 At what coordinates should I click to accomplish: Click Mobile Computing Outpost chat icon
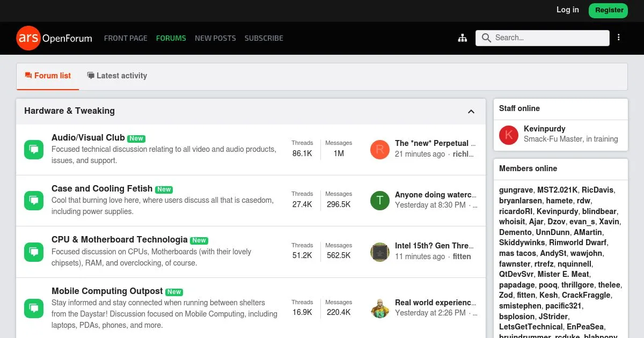pos(34,308)
